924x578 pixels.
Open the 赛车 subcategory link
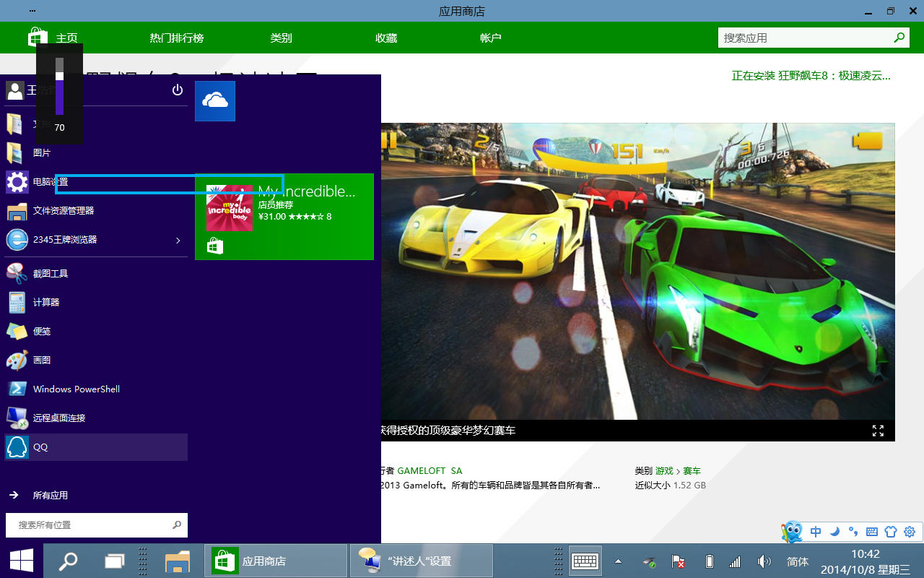tap(692, 471)
